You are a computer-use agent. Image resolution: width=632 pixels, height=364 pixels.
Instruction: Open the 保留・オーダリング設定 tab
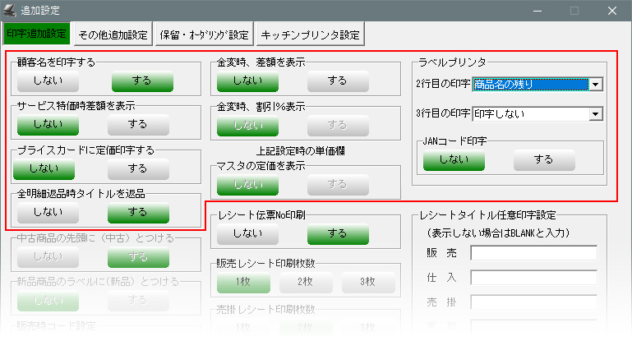(204, 35)
